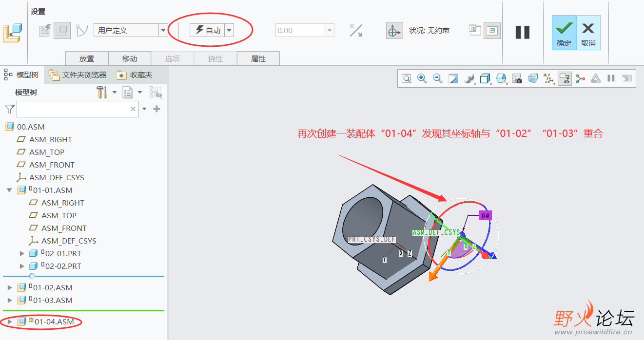Click the Zoom In icon

click(x=422, y=78)
